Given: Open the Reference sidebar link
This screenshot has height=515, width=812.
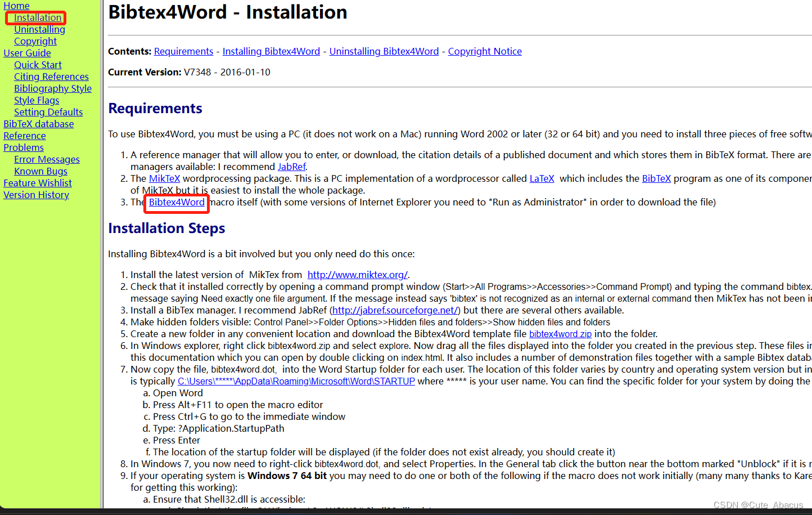Looking at the screenshot, I should pos(25,136).
